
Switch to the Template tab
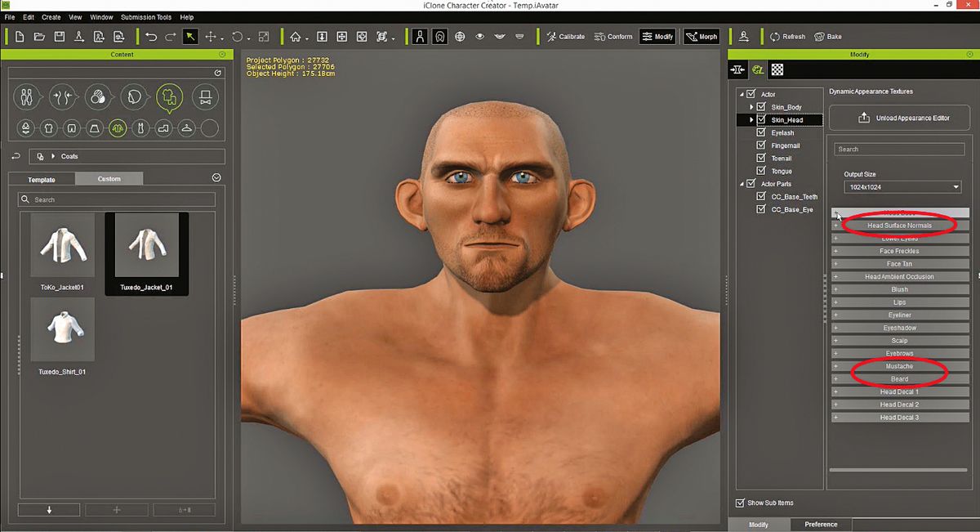(41, 178)
